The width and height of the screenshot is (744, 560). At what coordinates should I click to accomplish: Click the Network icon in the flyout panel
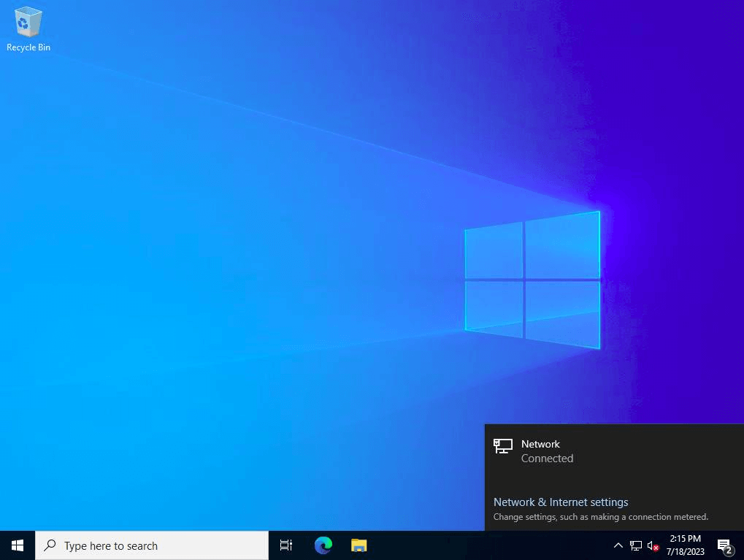tap(502, 446)
